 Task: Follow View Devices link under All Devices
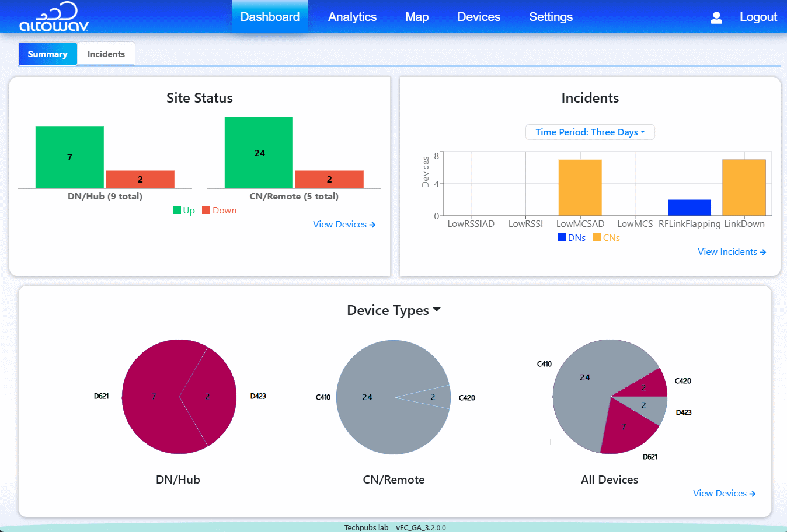click(724, 494)
